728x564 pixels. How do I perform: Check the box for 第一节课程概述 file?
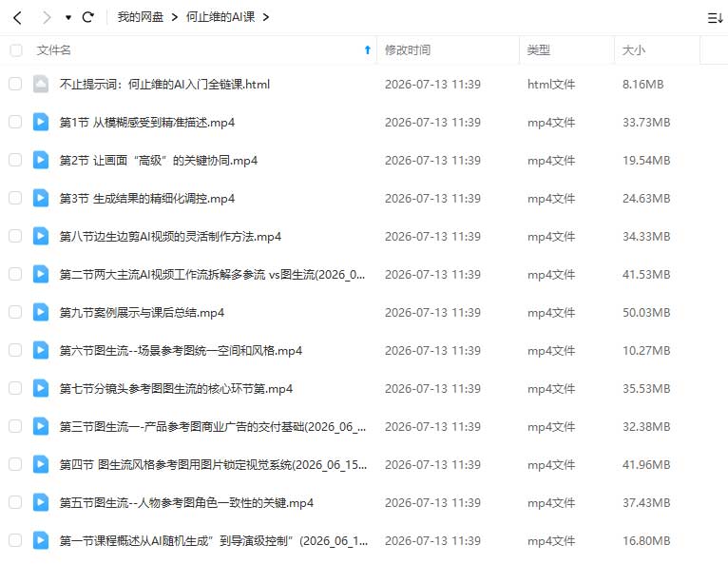(15, 540)
